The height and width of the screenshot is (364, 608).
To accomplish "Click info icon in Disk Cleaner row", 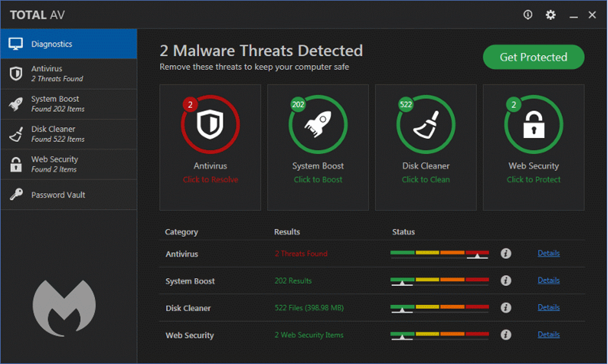I will [x=506, y=308].
